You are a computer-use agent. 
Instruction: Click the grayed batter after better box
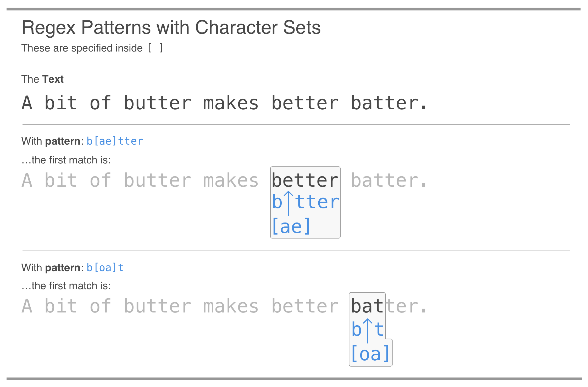(x=384, y=180)
